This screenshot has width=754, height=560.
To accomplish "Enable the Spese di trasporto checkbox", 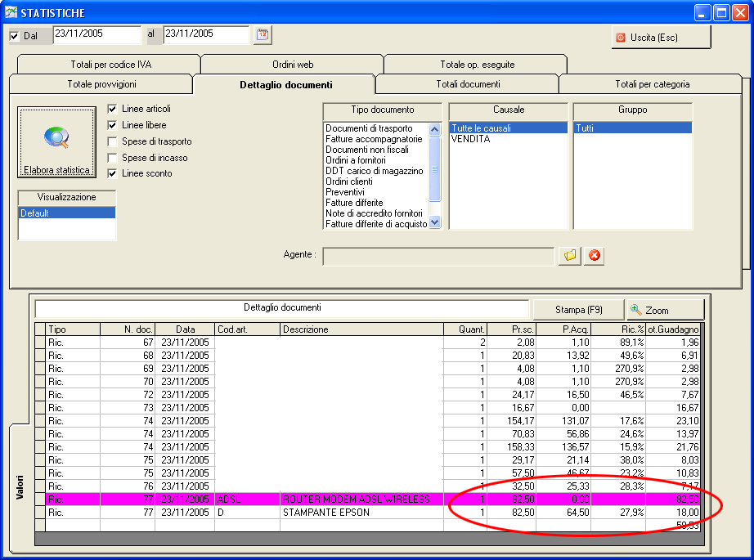I will click(x=113, y=141).
